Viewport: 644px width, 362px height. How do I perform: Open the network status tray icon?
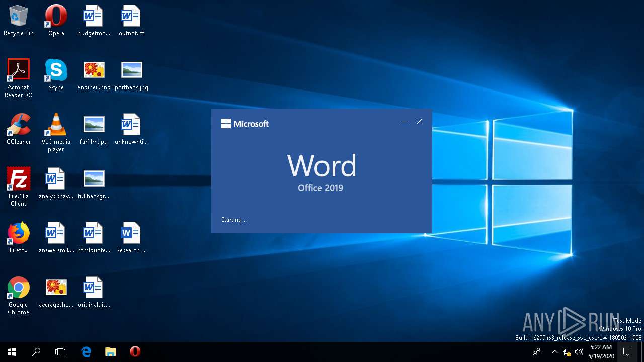(567, 352)
